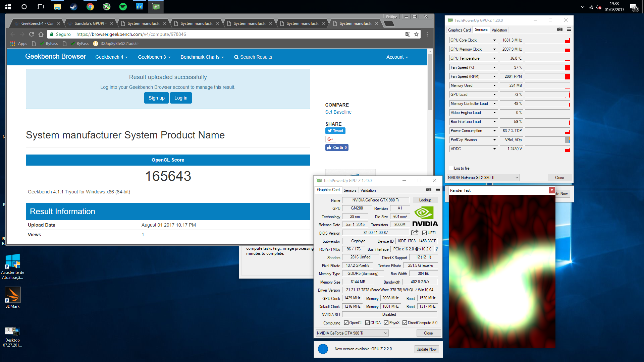Expand GPU Temperature sensor dropdown
This screenshot has width=644, height=362.
(x=494, y=58)
